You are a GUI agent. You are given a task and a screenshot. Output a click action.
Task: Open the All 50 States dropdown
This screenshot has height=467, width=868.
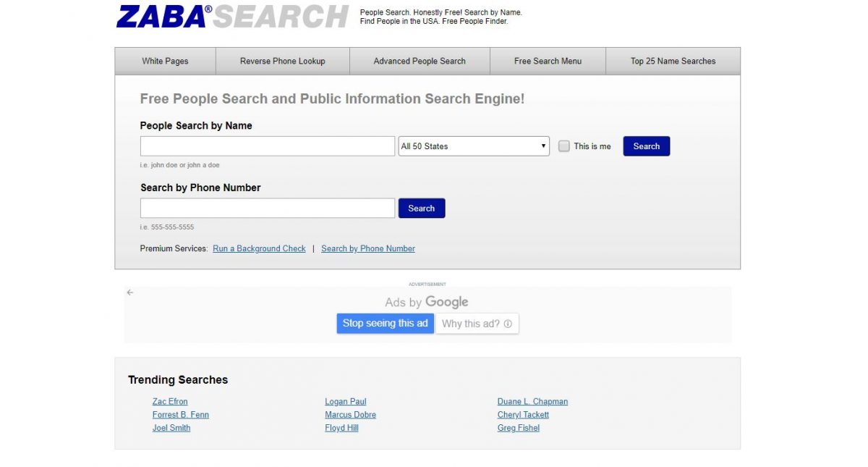coord(474,146)
